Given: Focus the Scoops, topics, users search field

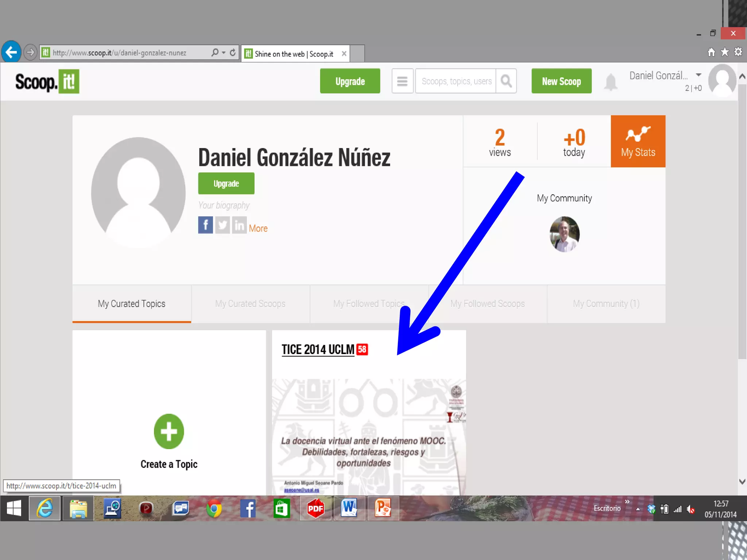Looking at the screenshot, I should pyautogui.click(x=456, y=81).
